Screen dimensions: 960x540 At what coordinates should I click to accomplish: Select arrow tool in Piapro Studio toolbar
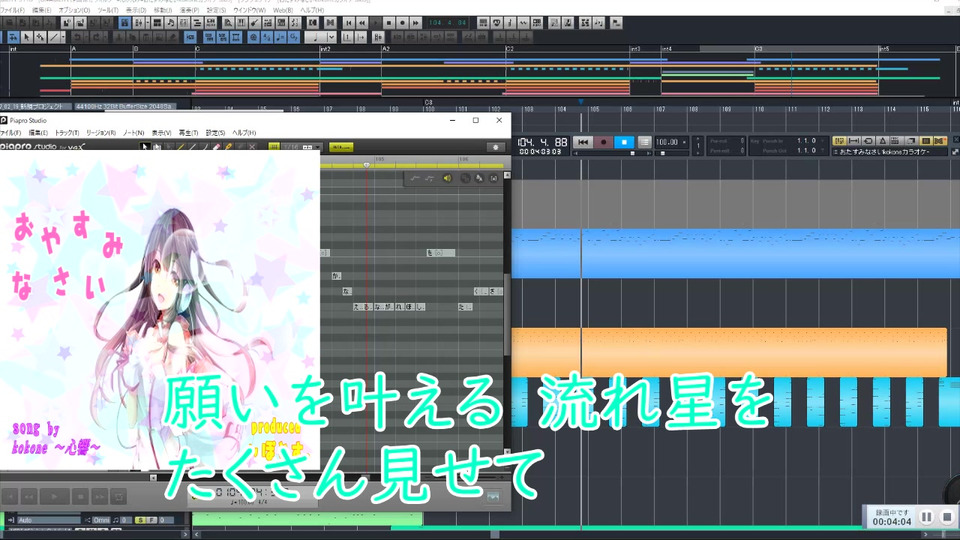145,147
